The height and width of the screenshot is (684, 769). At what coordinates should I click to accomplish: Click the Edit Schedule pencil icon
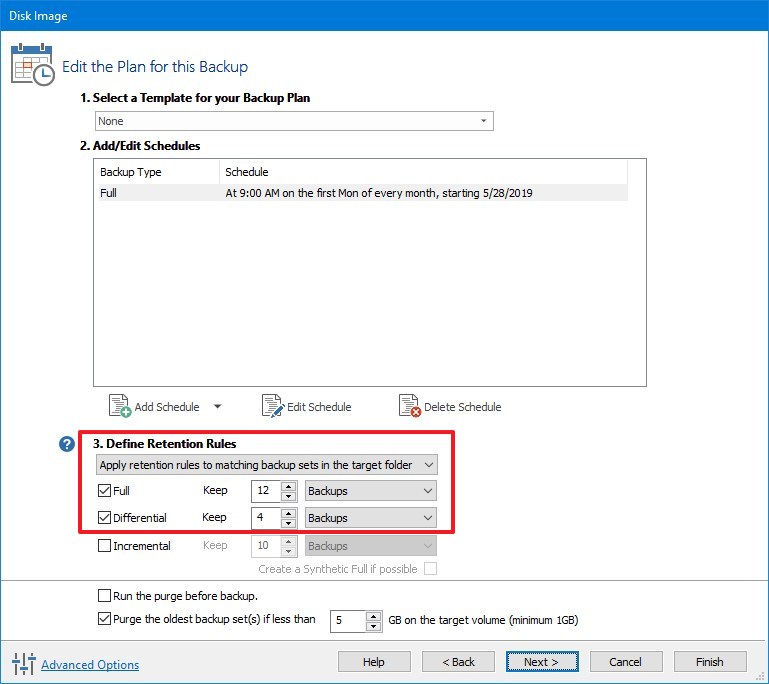[x=273, y=406]
